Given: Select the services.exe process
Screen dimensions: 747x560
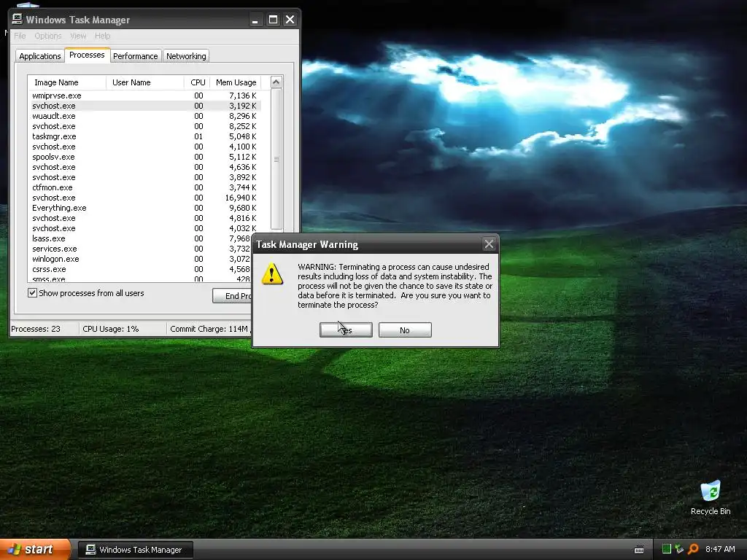Looking at the screenshot, I should point(140,249).
